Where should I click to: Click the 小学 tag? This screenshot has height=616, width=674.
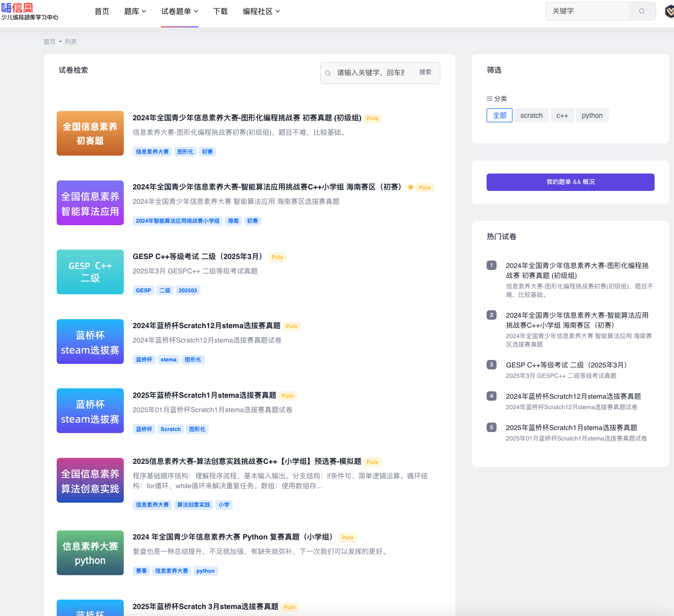coord(224,505)
